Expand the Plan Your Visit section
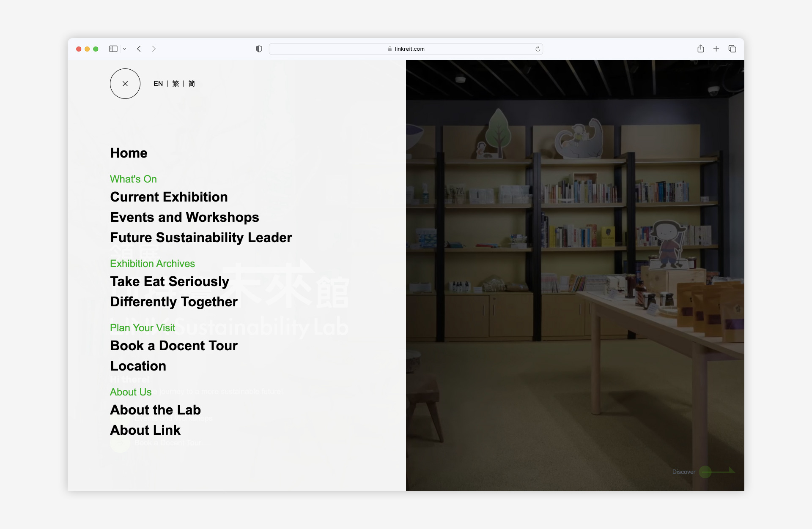 point(142,327)
